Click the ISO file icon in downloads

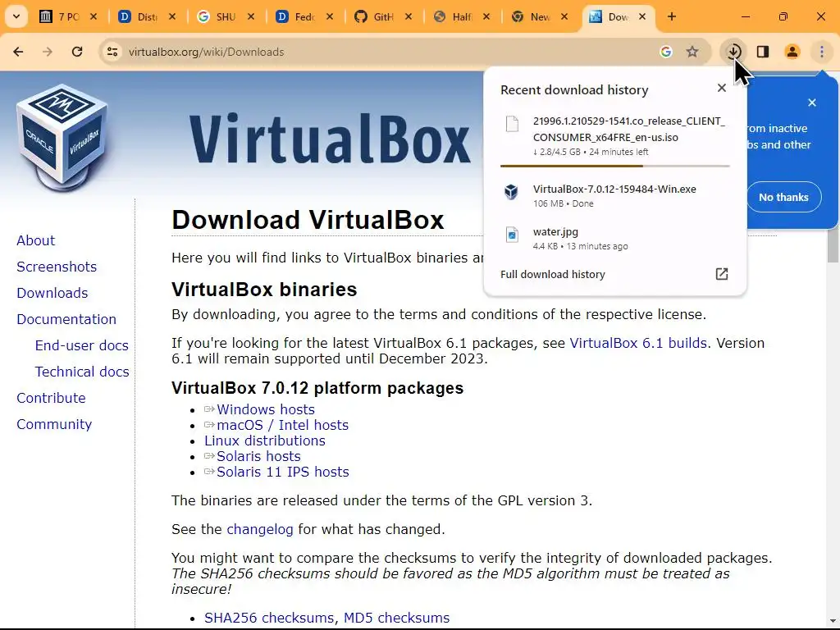[x=512, y=124]
